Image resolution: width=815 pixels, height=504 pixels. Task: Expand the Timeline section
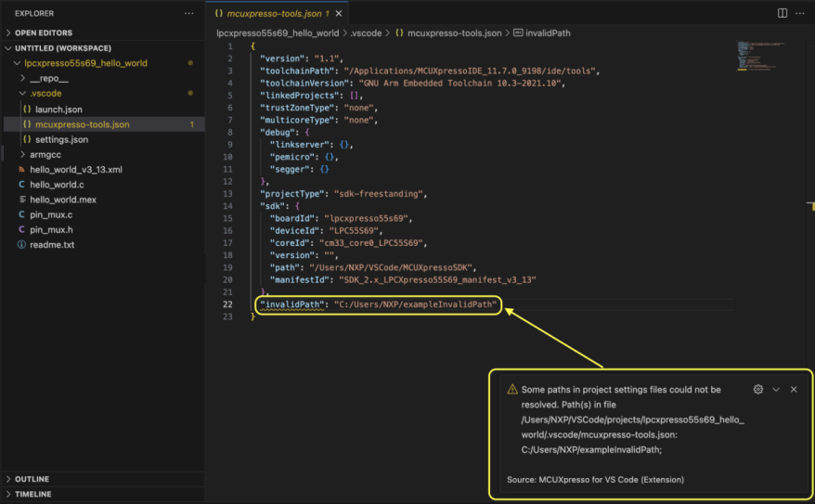33,494
